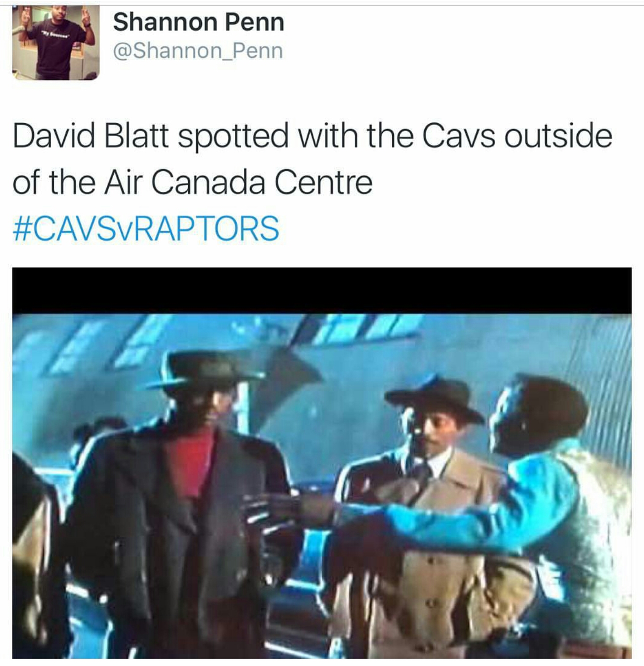Click "Air Canada Centre" in the tweet text

[x=238, y=182]
